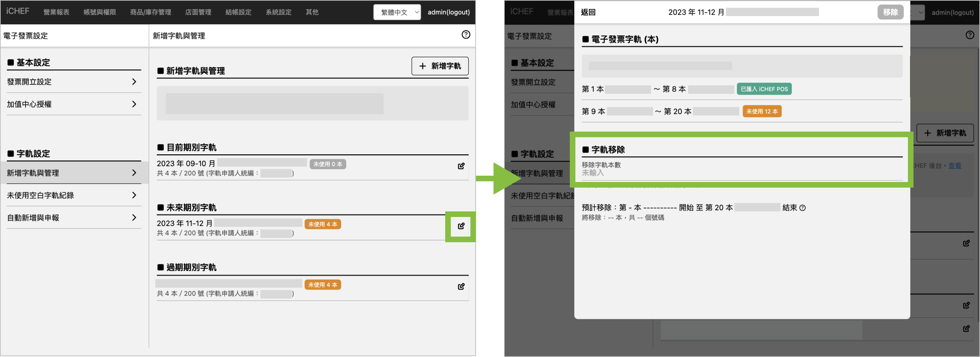This screenshot has width=980, height=357.
Task: Click help icon next to 結束 in dialog
Action: point(802,208)
